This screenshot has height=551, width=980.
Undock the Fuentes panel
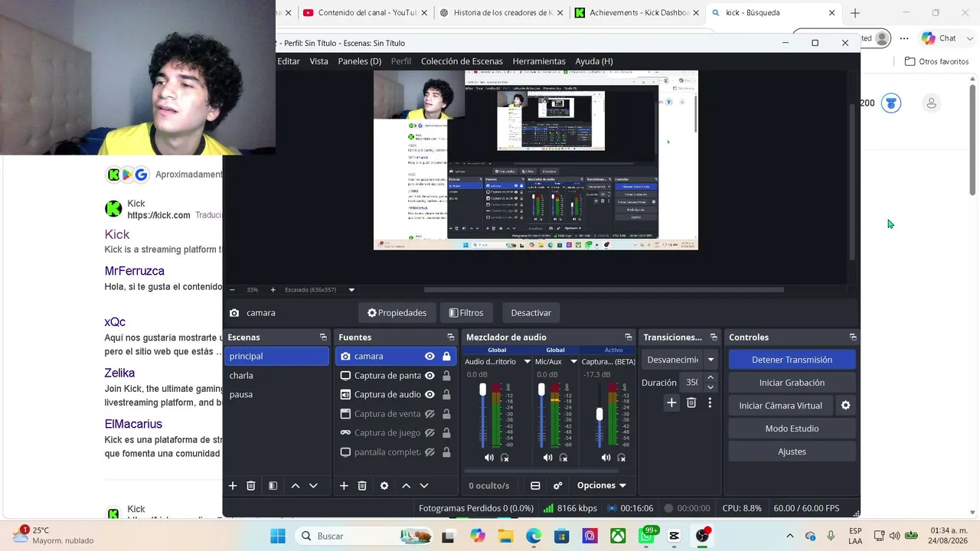(x=451, y=337)
